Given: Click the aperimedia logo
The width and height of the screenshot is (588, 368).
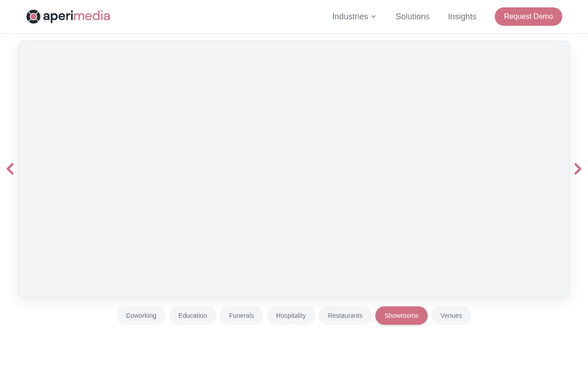Looking at the screenshot, I should [68, 17].
